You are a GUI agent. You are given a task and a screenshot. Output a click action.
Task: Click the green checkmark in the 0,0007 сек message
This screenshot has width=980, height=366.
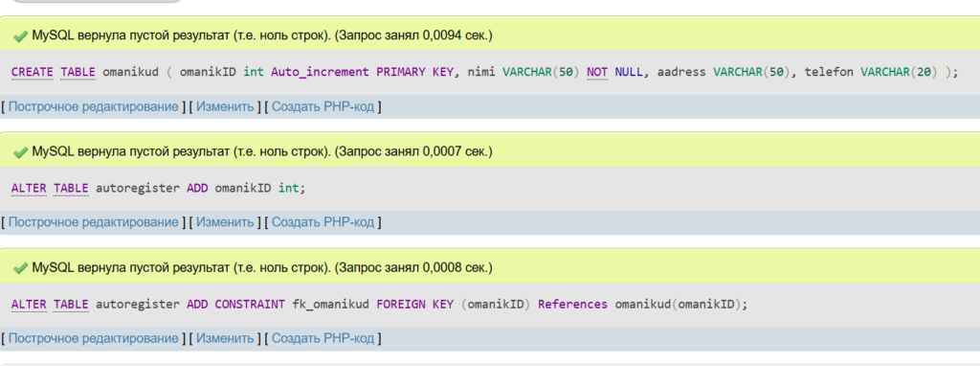tap(21, 152)
